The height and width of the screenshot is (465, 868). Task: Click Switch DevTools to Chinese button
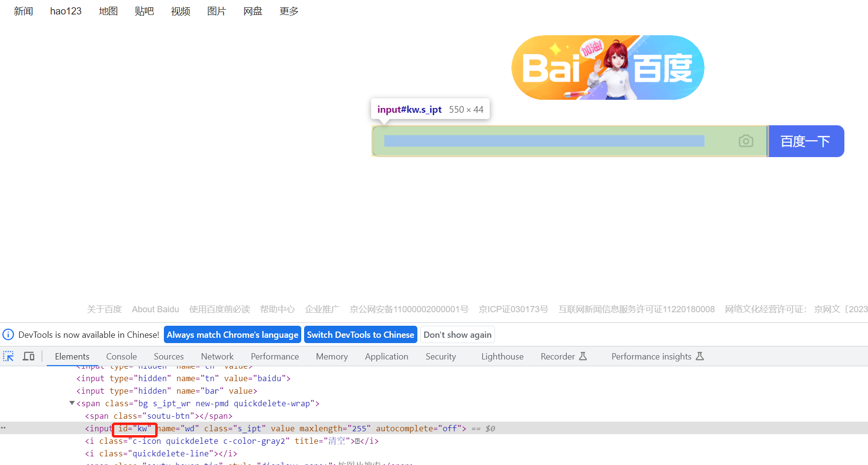pos(361,334)
